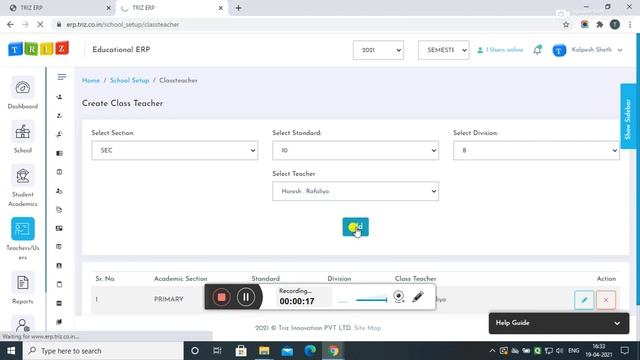640x360 pixels.
Task: Open the Select Standard dropdown
Action: 356,150
